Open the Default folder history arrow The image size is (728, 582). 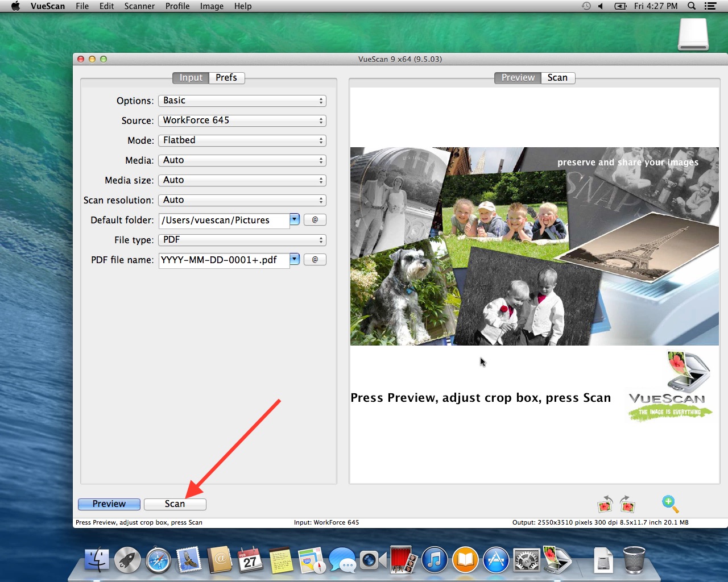pyautogui.click(x=294, y=219)
